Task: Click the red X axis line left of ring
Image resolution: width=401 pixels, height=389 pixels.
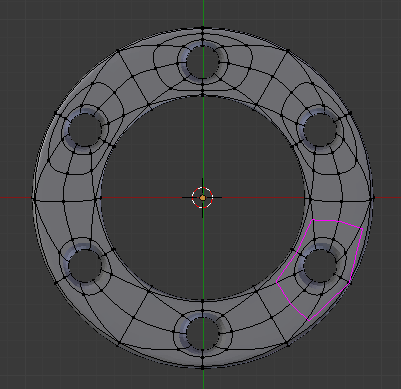Action: pos(16,198)
